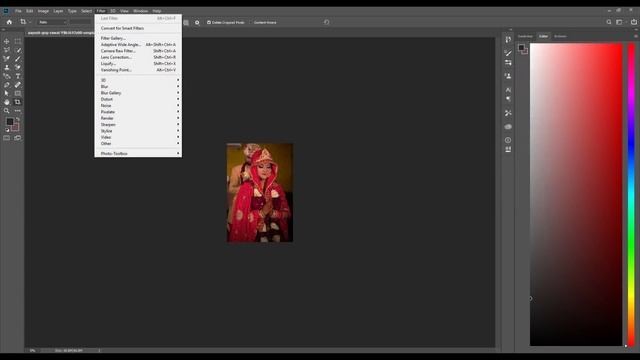Choose Vanishing Point entry
640x360 pixels.
138,70
